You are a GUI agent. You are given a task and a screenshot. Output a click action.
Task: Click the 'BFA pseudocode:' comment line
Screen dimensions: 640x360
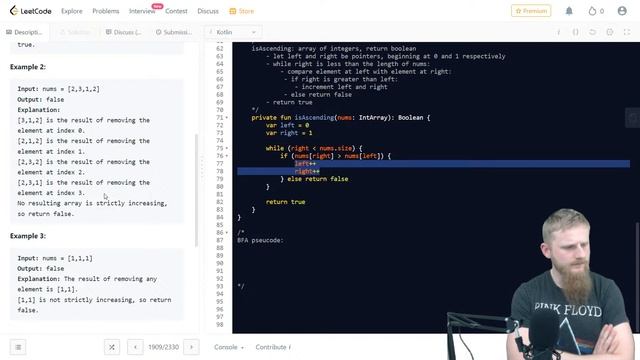pos(260,240)
